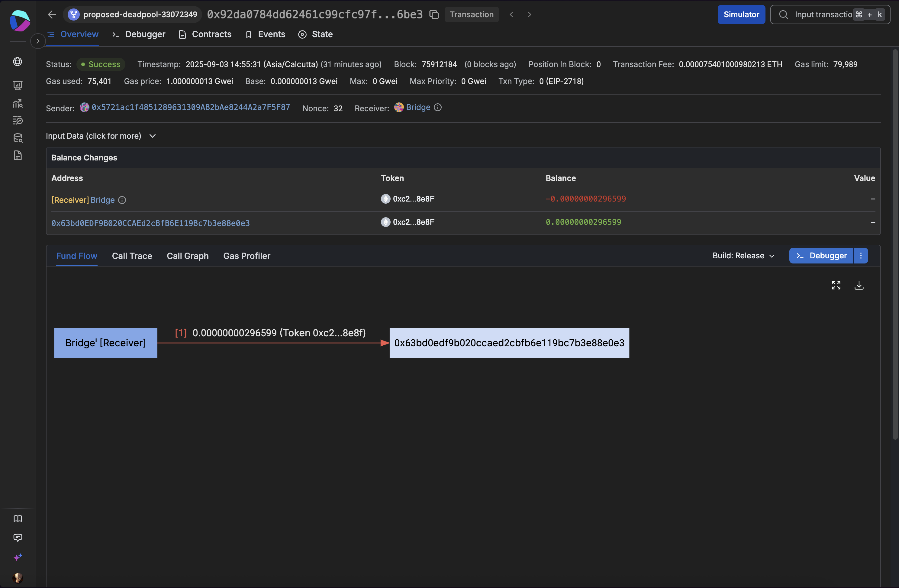The image size is (899, 588).
Task: Click the transaction search input field
Action: pos(830,15)
